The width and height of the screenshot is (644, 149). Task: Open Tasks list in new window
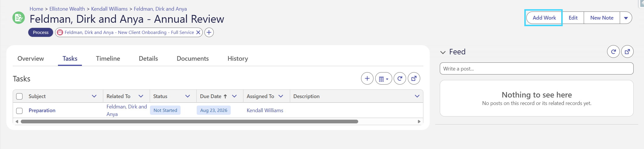pyautogui.click(x=414, y=79)
